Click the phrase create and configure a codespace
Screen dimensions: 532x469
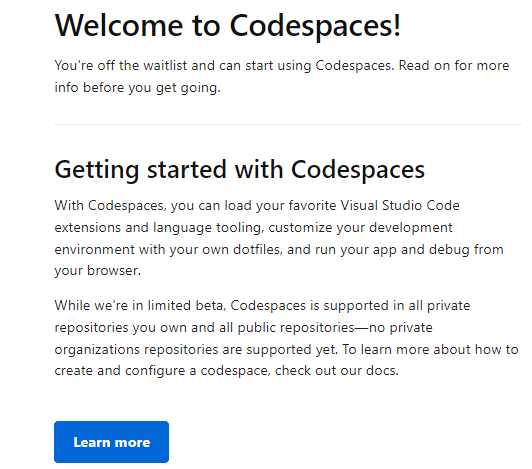(x=163, y=371)
